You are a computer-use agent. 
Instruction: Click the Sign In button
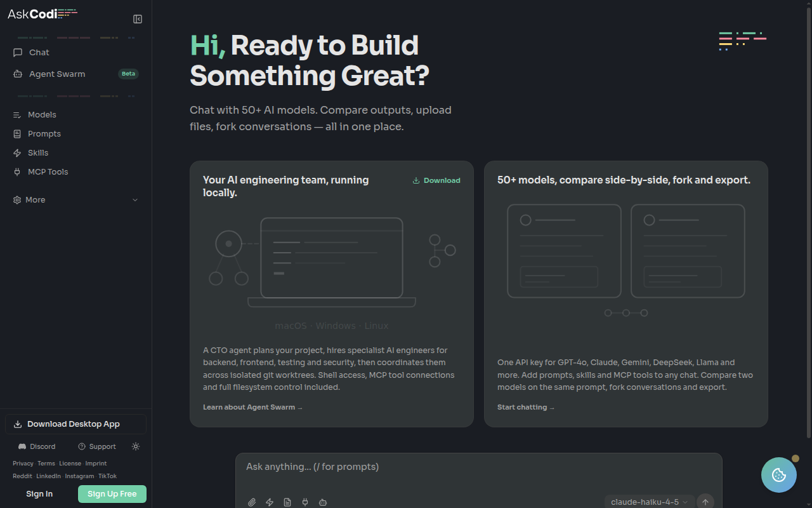click(39, 494)
